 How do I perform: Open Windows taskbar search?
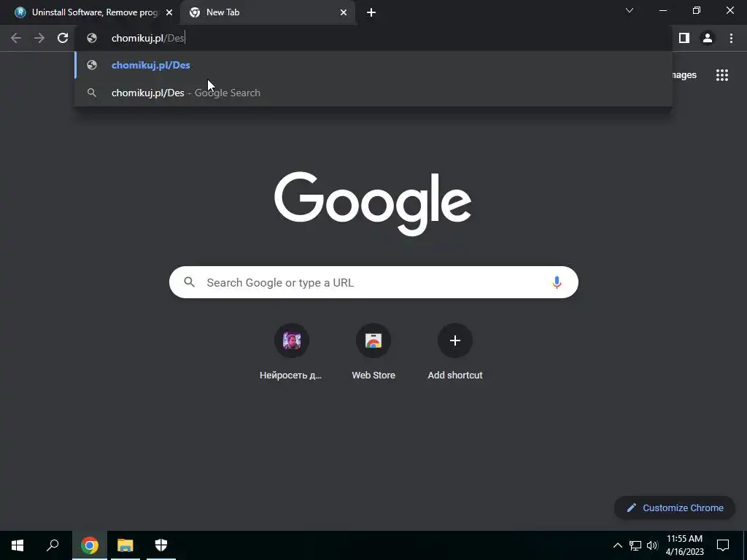point(53,545)
